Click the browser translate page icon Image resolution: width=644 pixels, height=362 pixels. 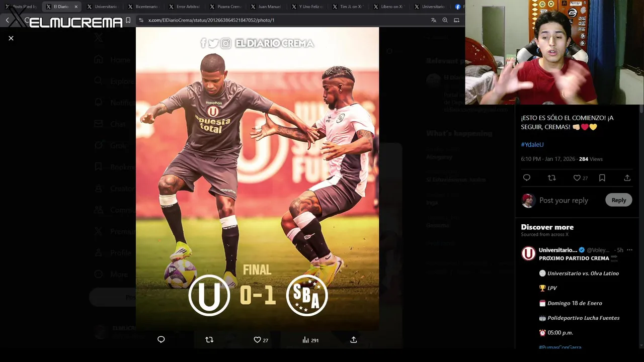434,20
